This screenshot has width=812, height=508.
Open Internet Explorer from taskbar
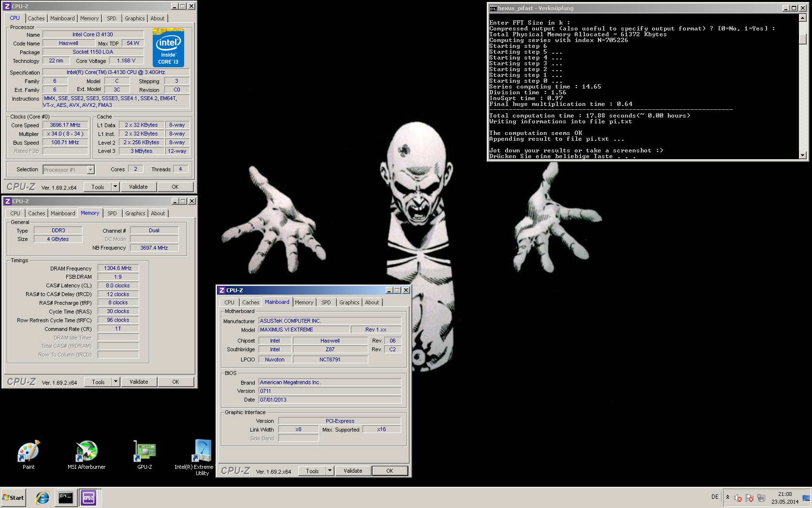[x=43, y=497]
